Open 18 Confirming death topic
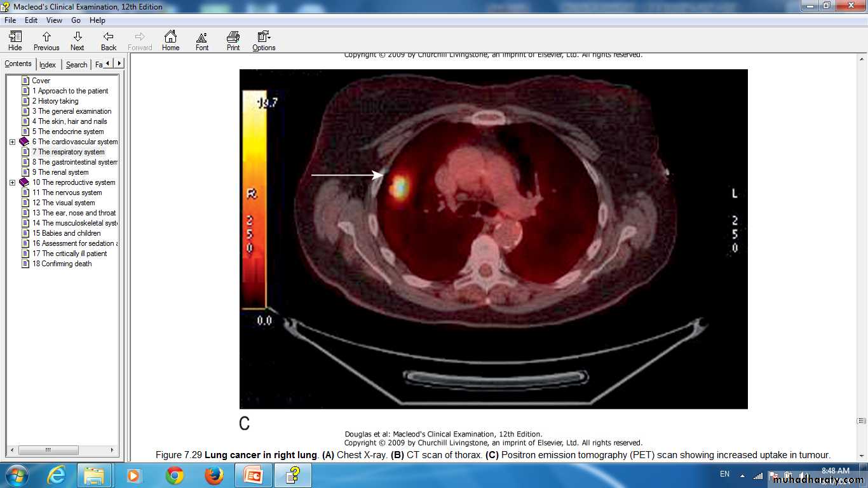 point(62,264)
